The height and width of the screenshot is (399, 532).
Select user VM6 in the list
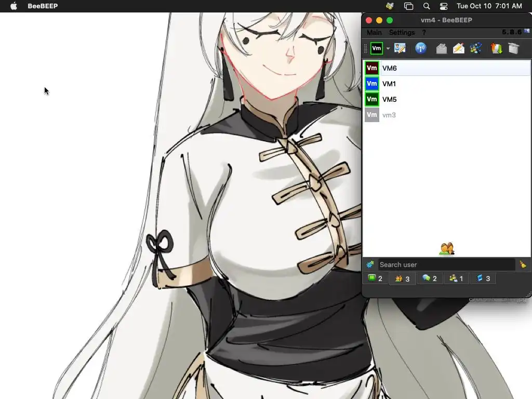coord(447,68)
